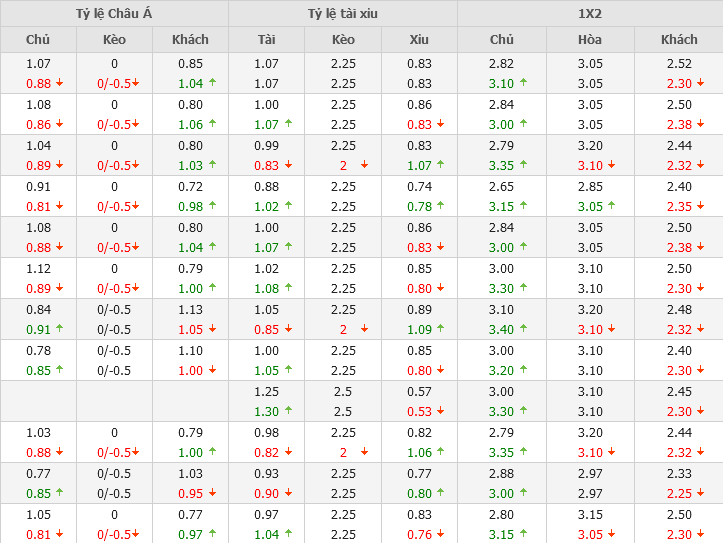Click the red down arrow next to 0.53
Image resolution: width=723 pixels, height=543 pixels.
(x=441, y=412)
